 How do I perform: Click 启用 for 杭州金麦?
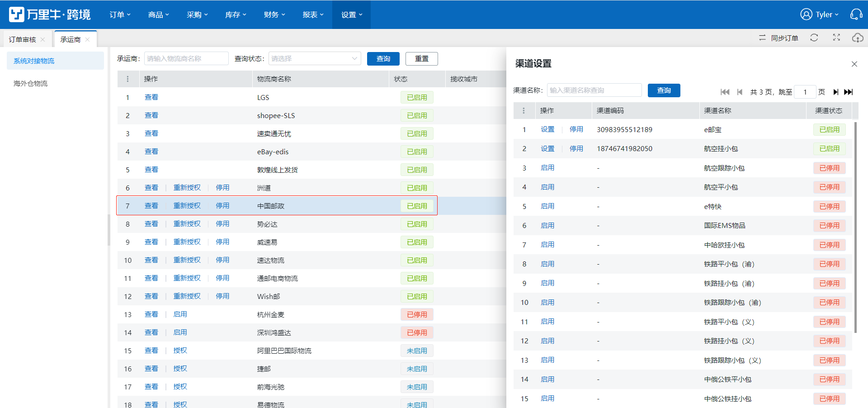[180, 314]
